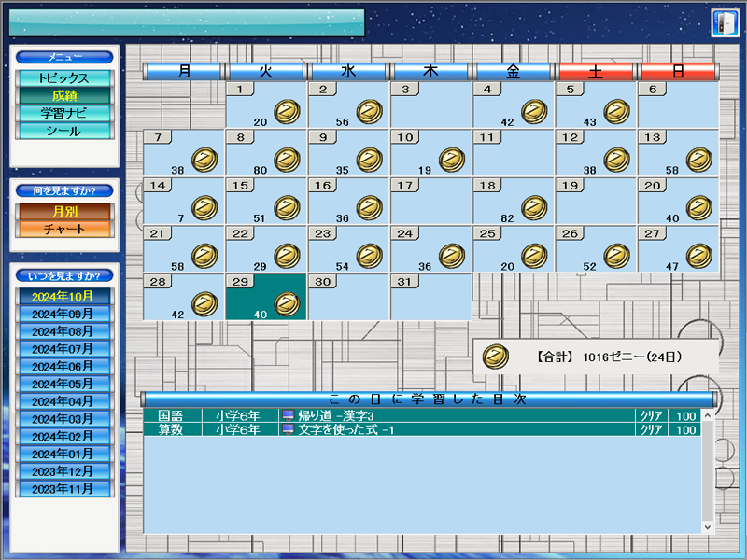747x560 pixels.
Task: Click the coin icon beside the 合計 total
Action: [495, 357]
